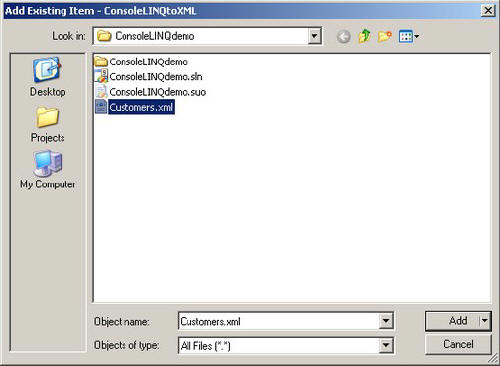Focus the Object name text field
Screen dimensions: 500x366
click(x=279, y=321)
